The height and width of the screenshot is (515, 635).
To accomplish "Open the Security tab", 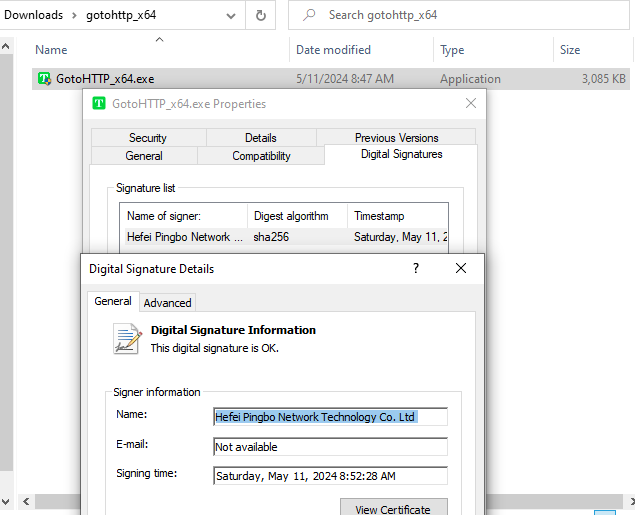I will click(x=148, y=138).
